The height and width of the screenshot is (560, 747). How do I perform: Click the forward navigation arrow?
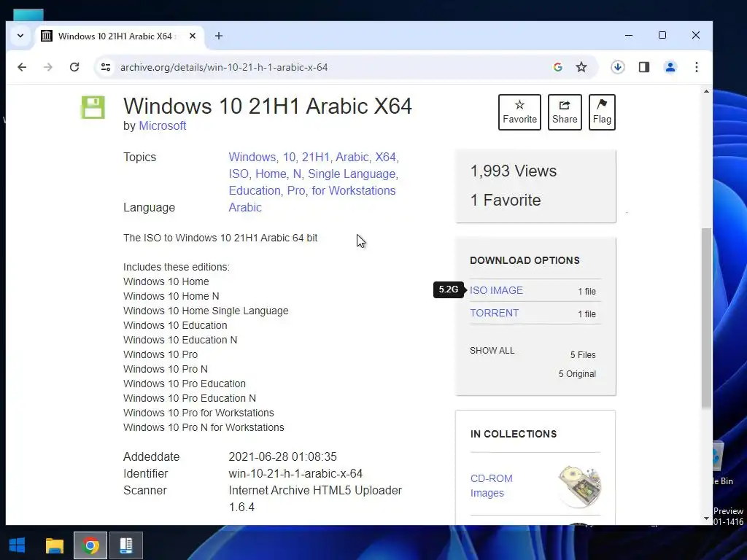tap(48, 67)
